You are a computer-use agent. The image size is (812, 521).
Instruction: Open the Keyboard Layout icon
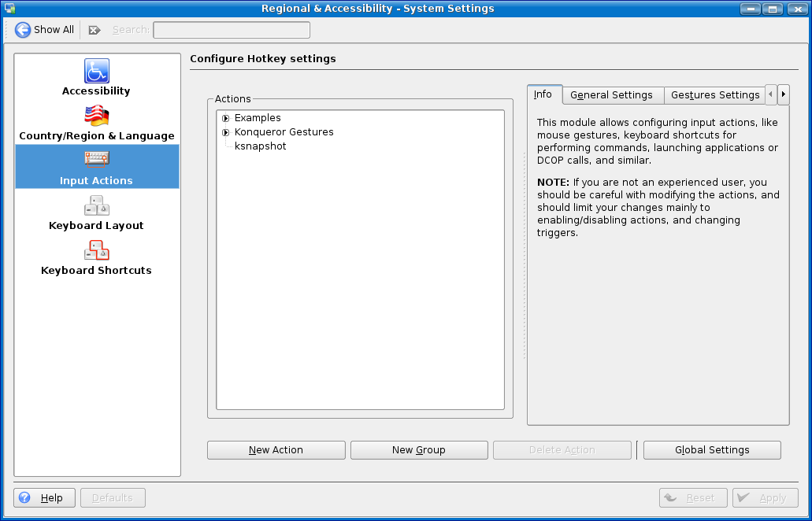click(97, 205)
